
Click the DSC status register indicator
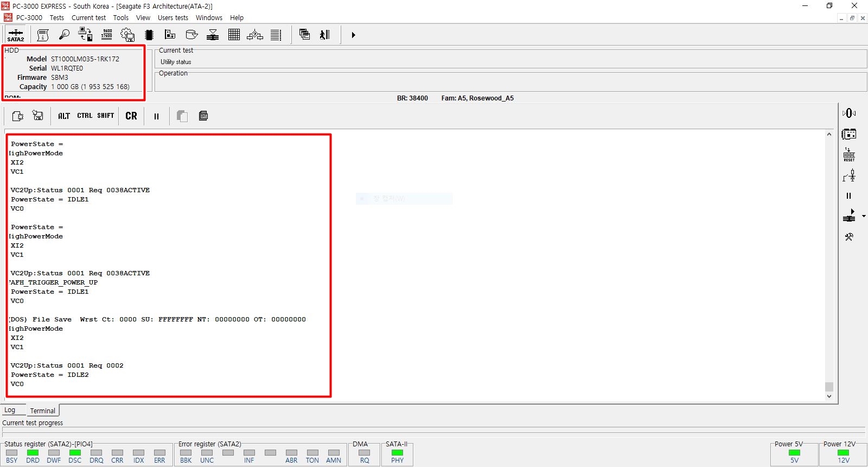75,452
